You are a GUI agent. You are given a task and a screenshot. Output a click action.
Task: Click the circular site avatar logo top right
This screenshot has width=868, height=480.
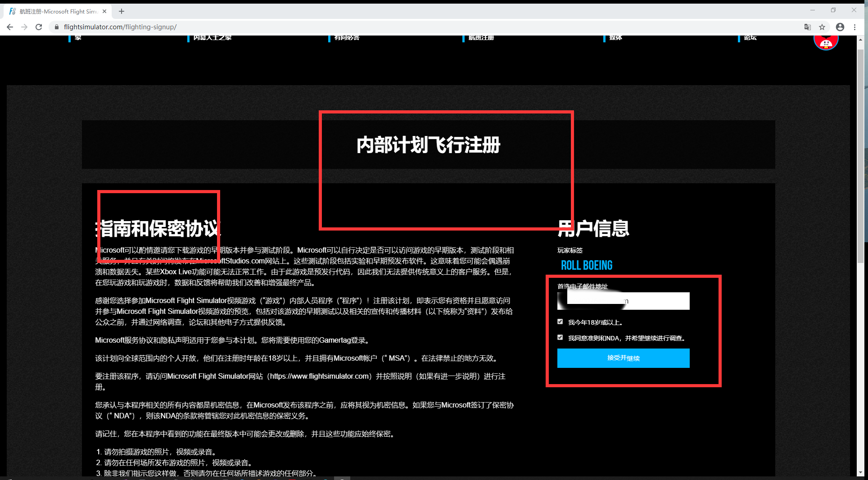coord(826,41)
